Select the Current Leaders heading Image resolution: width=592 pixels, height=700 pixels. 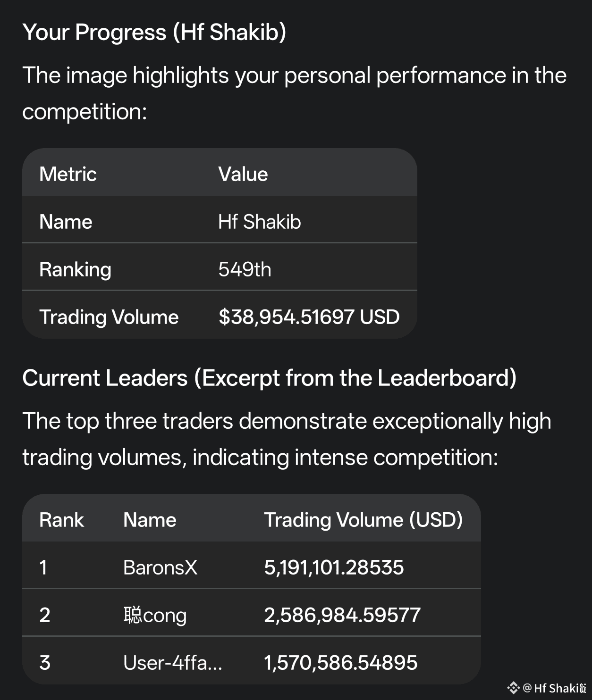click(269, 378)
